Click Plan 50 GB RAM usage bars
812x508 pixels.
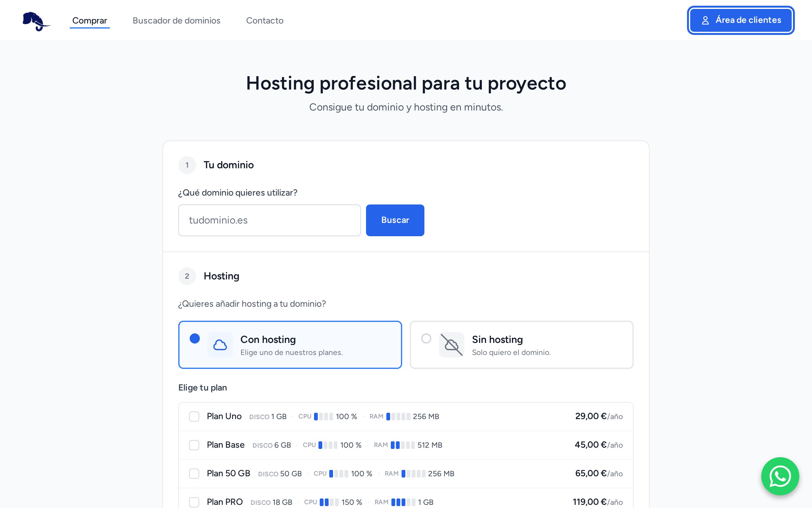tap(413, 474)
